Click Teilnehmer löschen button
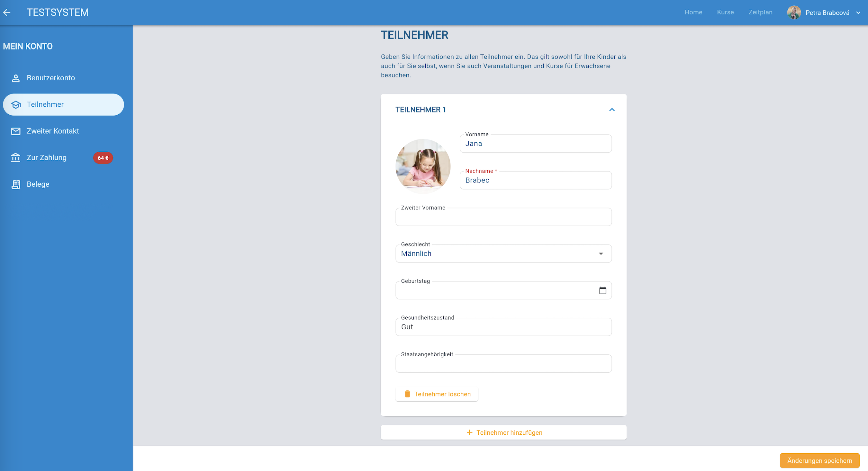Image resolution: width=868 pixels, height=471 pixels. coord(437,394)
